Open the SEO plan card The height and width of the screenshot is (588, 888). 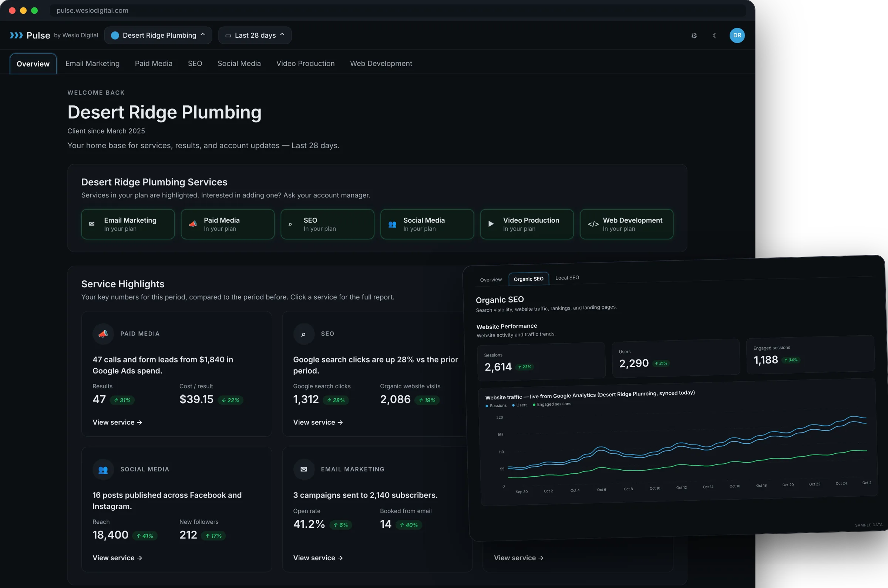click(x=327, y=224)
